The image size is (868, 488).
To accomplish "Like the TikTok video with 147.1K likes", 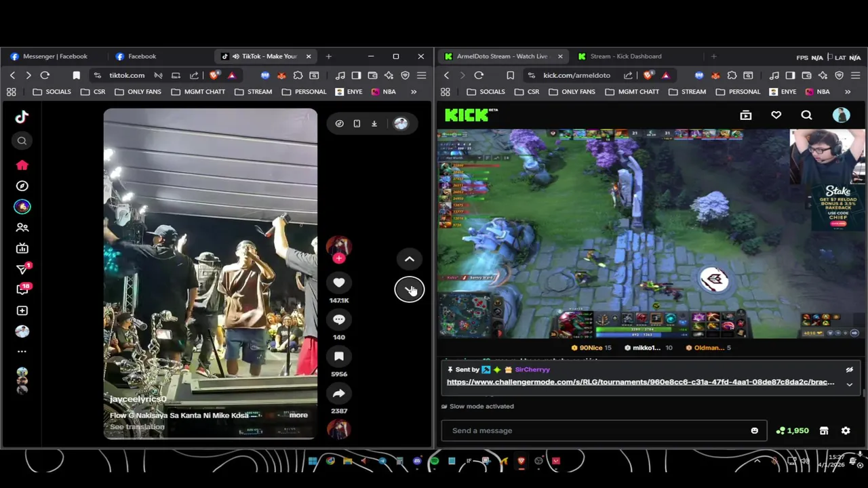I will coord(339,283).
